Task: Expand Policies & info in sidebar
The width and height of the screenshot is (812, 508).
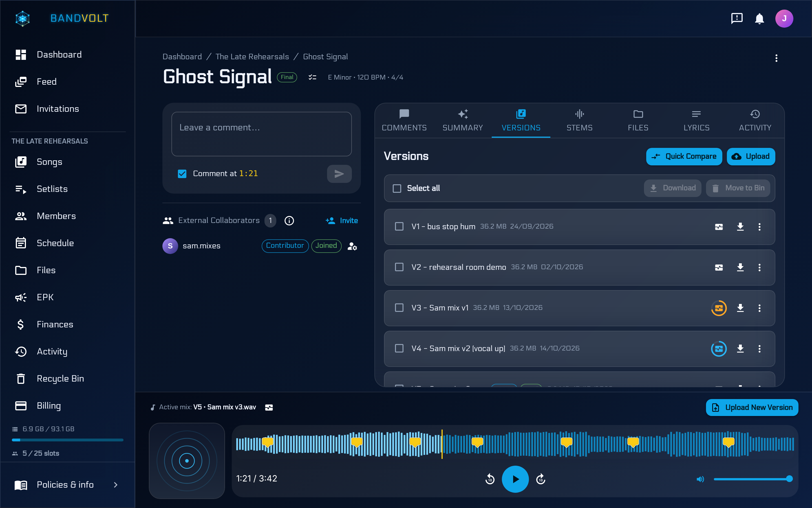Action: 67,485
